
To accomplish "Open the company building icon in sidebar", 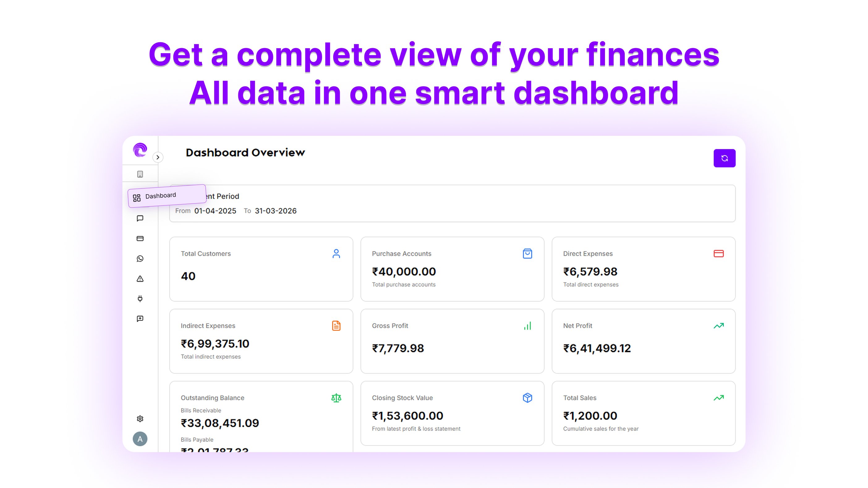I will (x=140, y=174).
